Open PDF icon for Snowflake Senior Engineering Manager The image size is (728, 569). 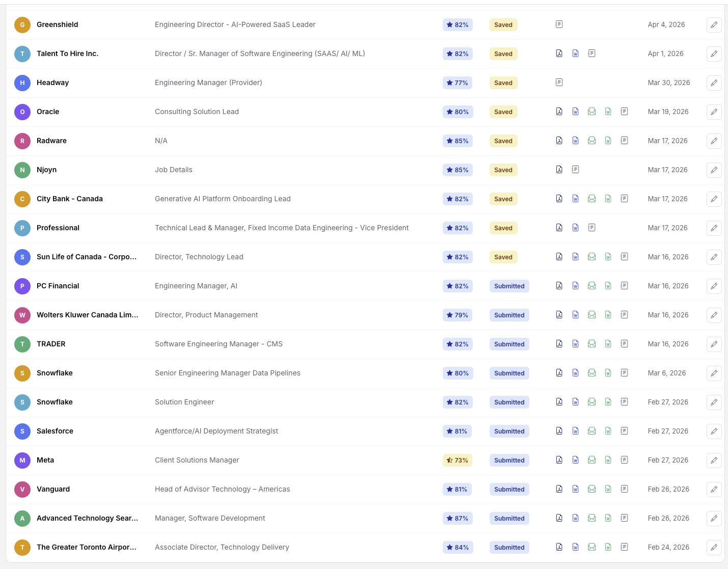tap(559, 373)
